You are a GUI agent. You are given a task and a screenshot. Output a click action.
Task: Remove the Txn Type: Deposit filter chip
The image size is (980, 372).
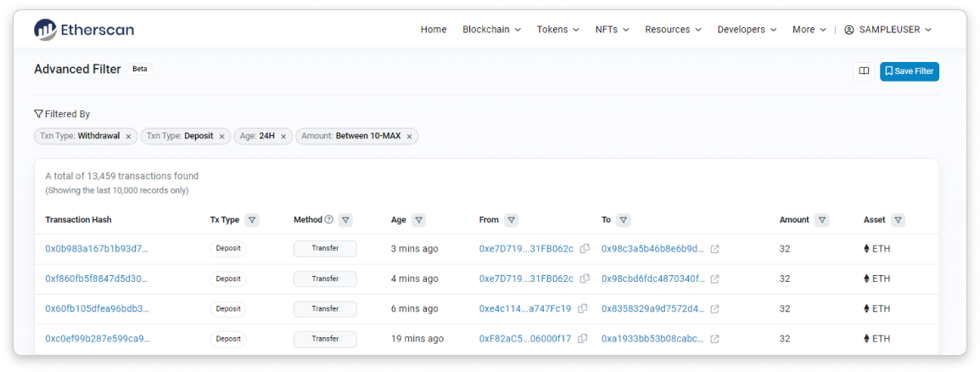pos(222,136)
